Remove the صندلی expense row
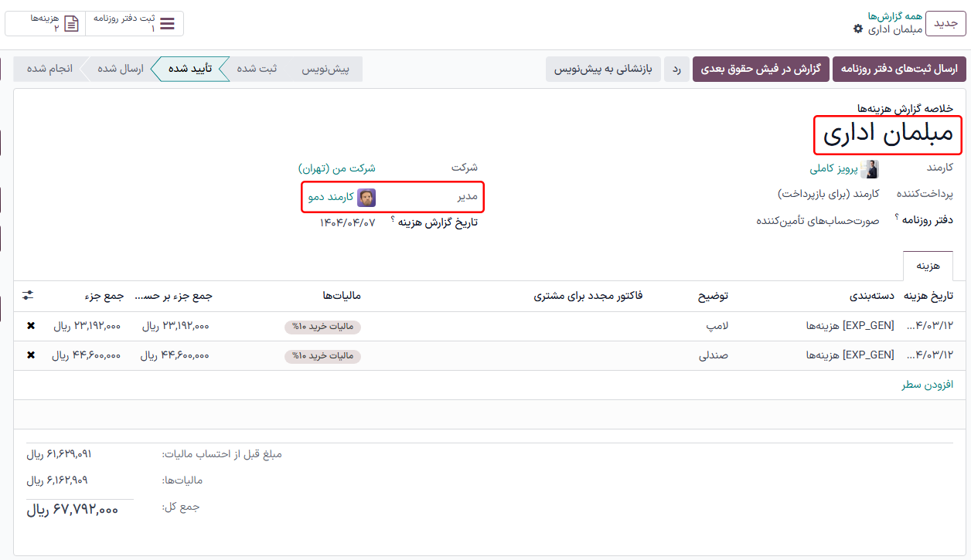Screen dimensions: 971x560 point(31,355)
